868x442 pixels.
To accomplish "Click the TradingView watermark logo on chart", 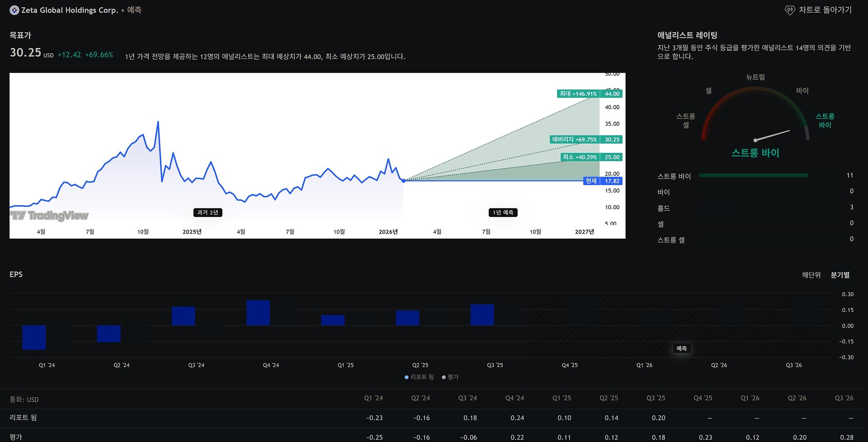I will tap(49, 216).
